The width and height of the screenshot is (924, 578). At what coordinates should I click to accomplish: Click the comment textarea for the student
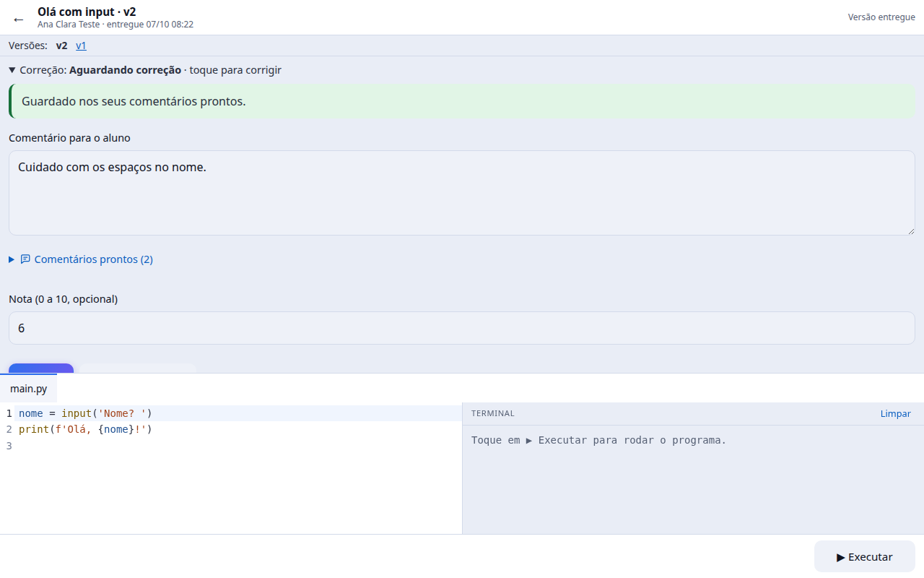(x=462, y=193)
